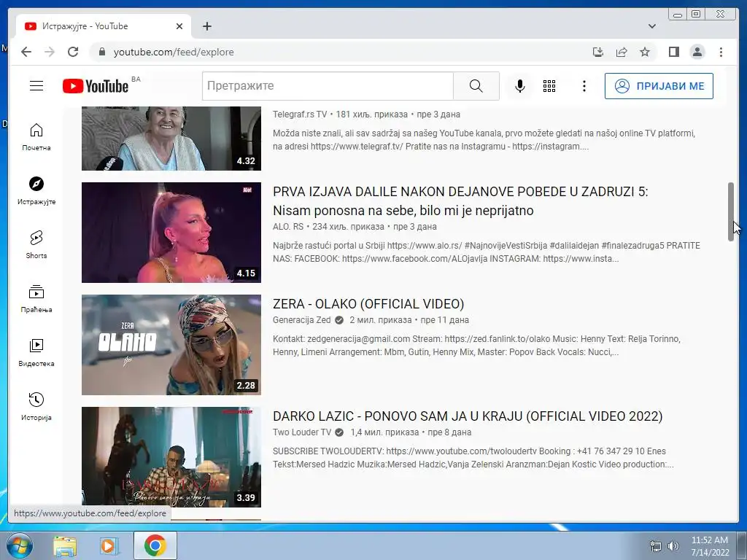Open Историја history in the sidebar
This screenshot has height=560, width=747.
coord(36,406)
